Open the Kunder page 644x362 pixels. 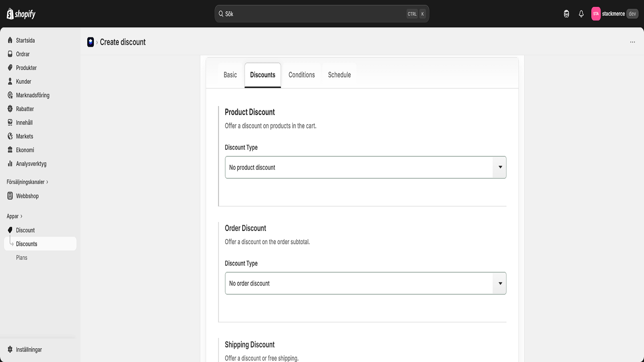[x=24, y=81]
